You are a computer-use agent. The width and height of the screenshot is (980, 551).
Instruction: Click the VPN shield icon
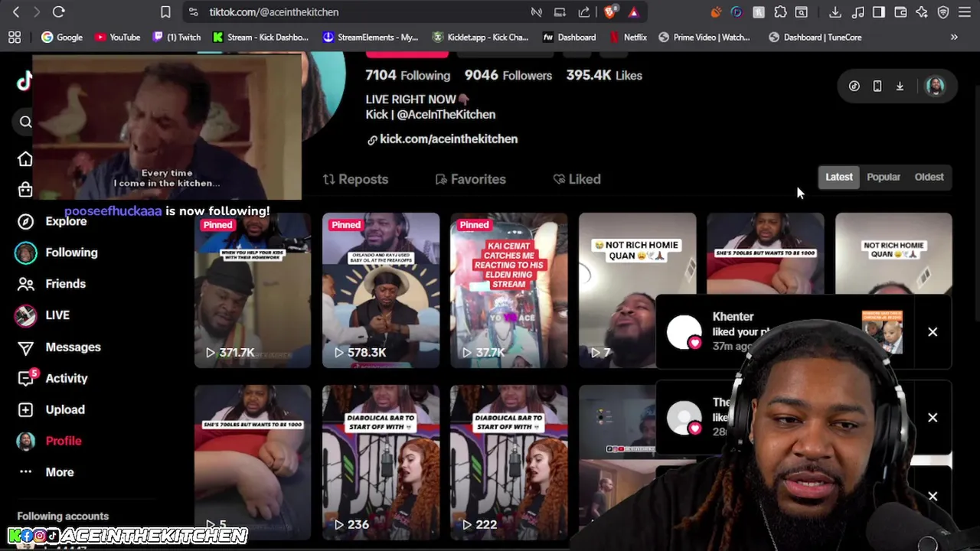pos(943,12)
